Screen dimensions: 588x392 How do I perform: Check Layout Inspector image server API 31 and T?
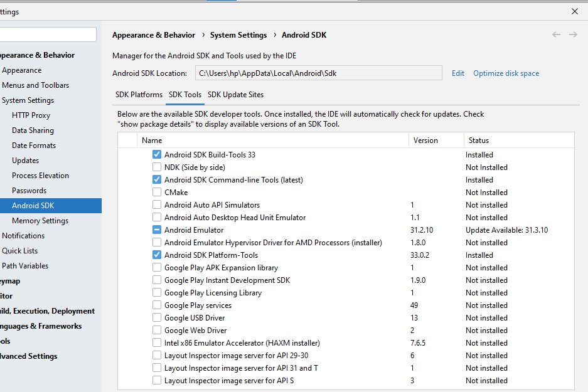(x=157, y=368)
